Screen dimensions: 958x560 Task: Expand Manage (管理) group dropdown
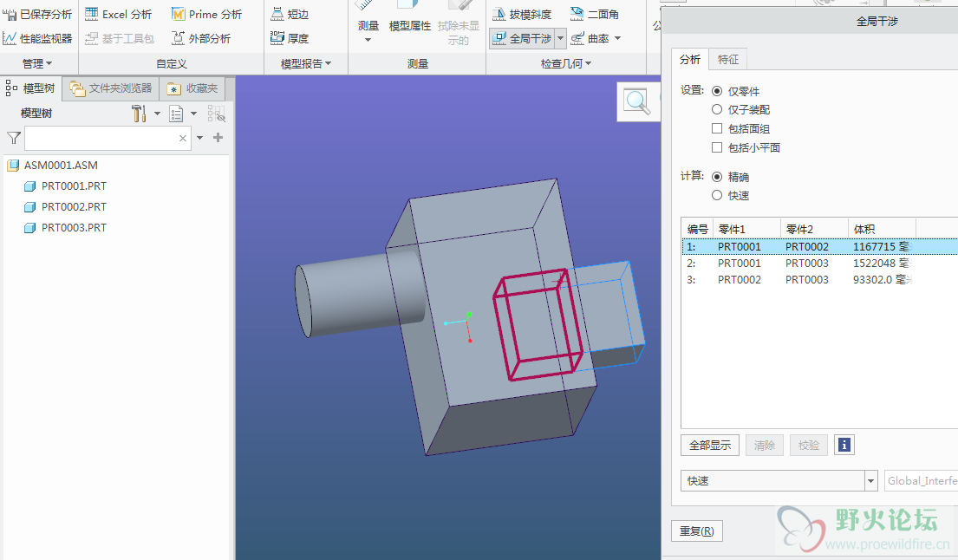[37, 63]
